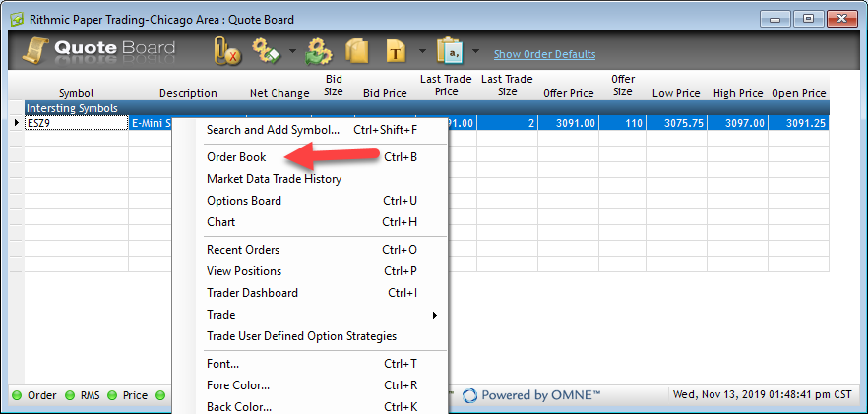Click the gears with green arrow icon

pyautogui.click(x=318, y=51)
